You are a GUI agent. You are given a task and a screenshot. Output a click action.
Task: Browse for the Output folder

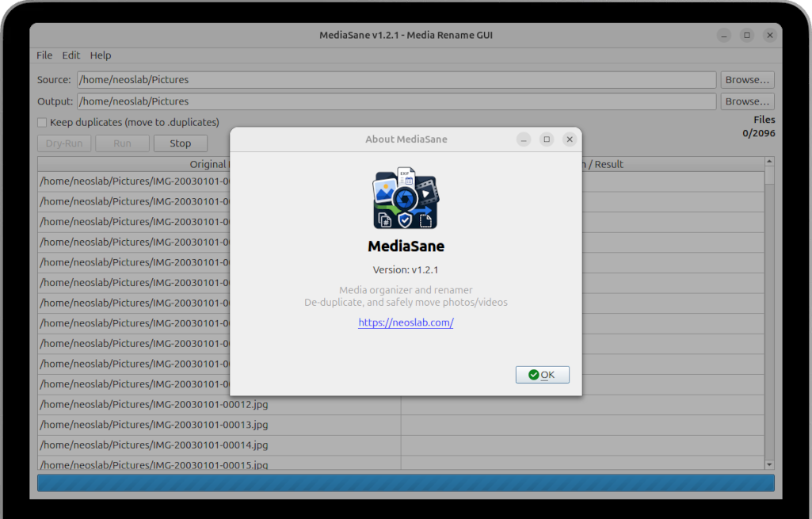pos(747,101)
